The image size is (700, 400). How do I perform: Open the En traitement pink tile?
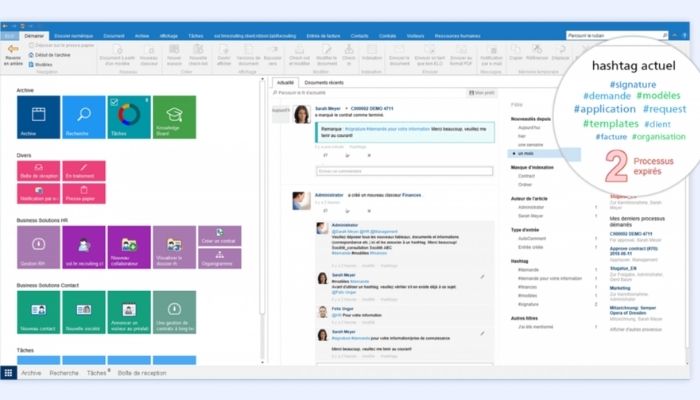[x=84, y=171]
